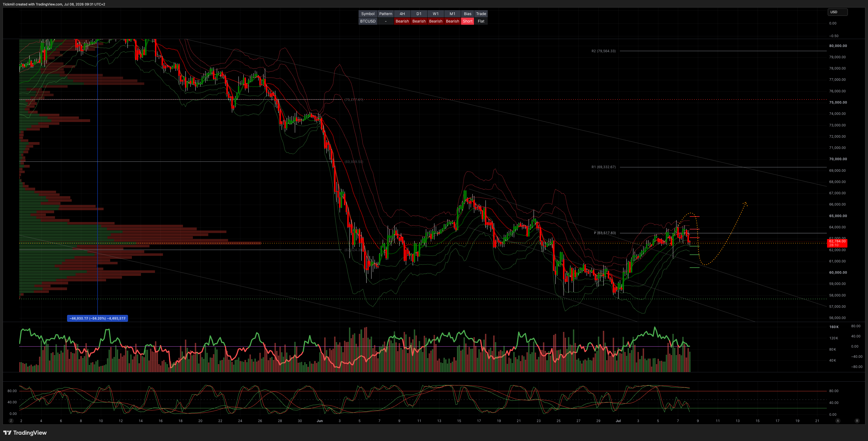Click the M1 timeframe header
The image size is (868, 441).
(x=452, y=14)
